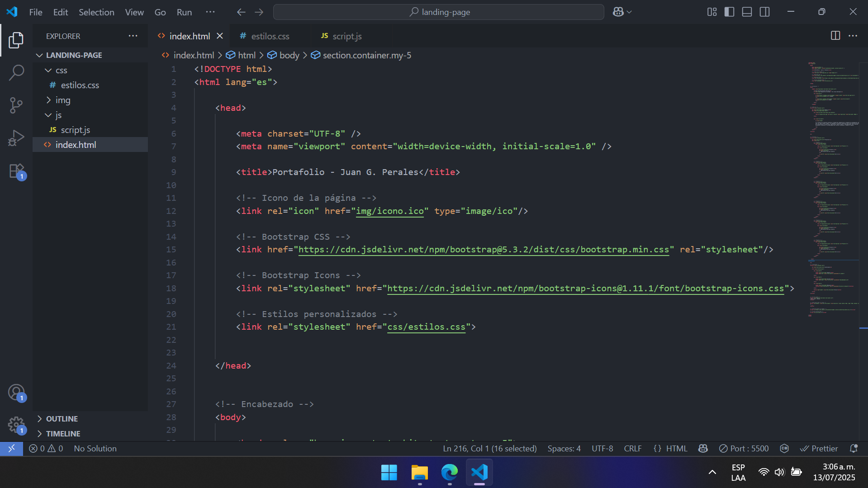The height and width of the screenshot is (488, 868).
Task: Open the Bootstrap CSS CDN link
Action: (x=483, y=250)
